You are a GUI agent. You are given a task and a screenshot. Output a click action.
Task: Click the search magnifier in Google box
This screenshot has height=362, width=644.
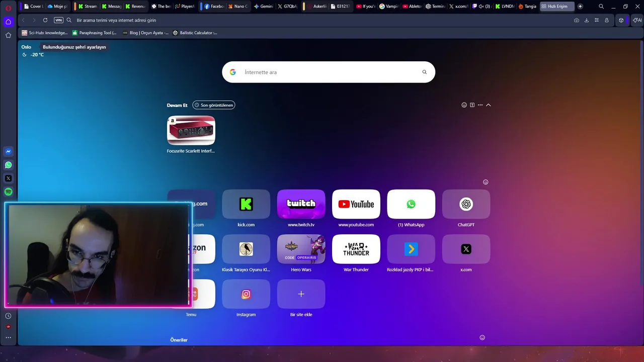(x=424, y=72)
